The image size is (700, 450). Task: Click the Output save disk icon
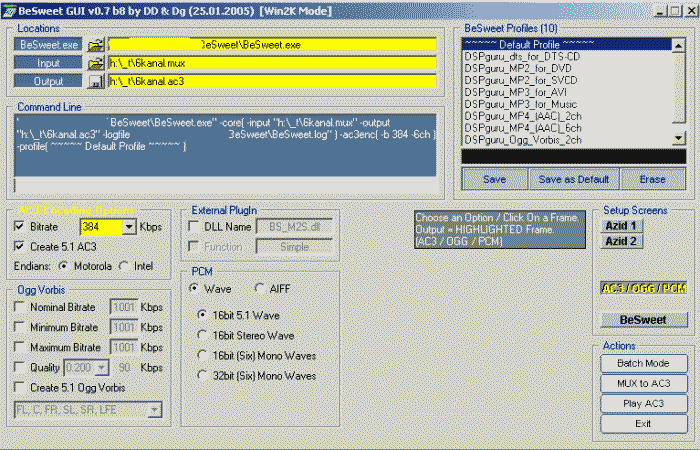coord(95,81)
